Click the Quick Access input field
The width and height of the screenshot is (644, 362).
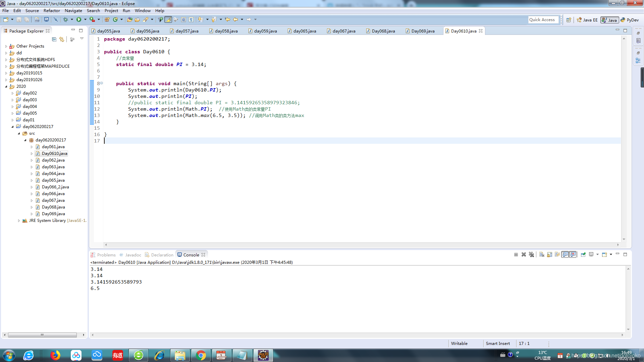[543, 20]
